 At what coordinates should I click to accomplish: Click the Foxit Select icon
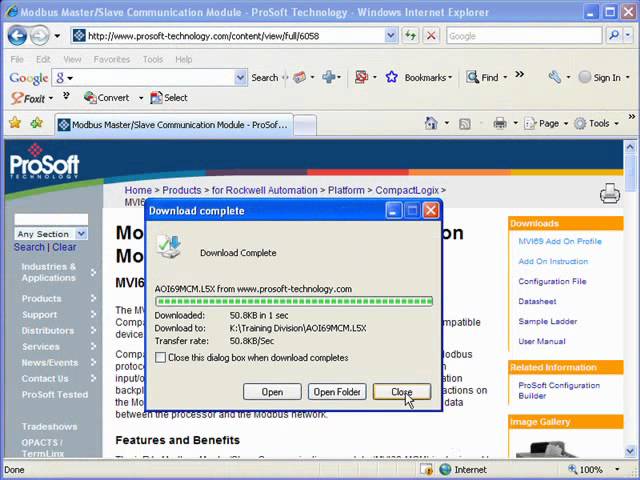(x=156, y=98)
